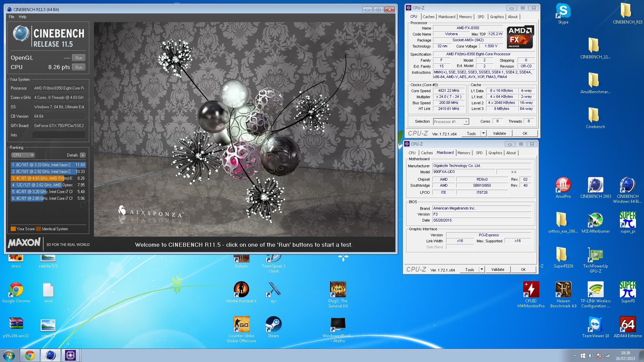The height and width of the screenshot is (362, 644).
Task: Open the Processor #1 selection dropdown
Action: coord(451,122)
